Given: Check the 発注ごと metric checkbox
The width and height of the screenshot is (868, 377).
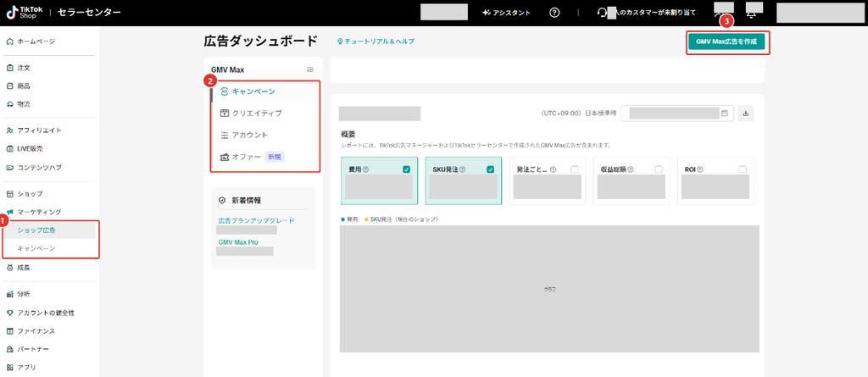Looking at the screenshot, I should pyautogui.click(x=574, y=169).
